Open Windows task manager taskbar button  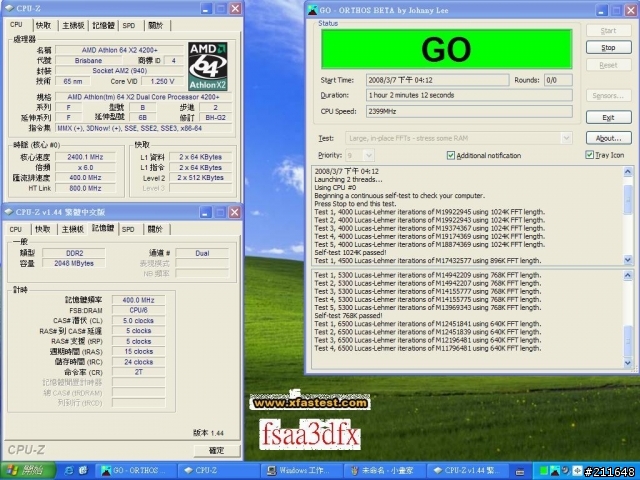[301, 471]
